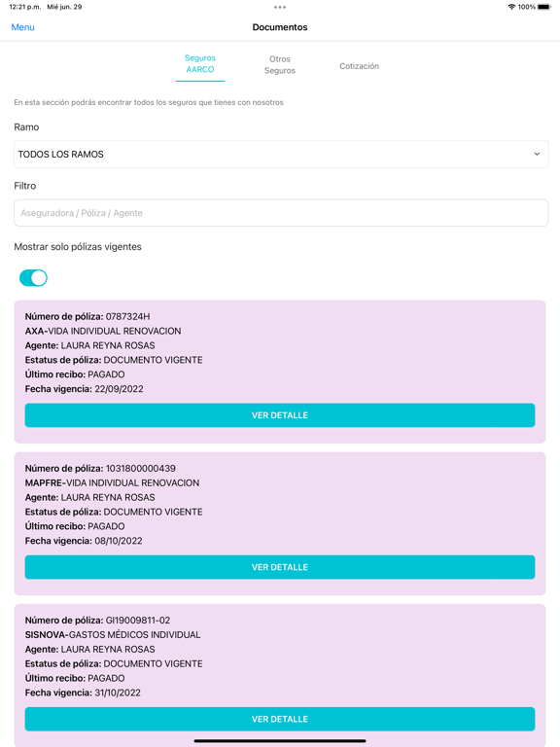The image size is (560, 747).
Task: Select the AXA-VIDA INDIVIDUAL RENOVACION card
Action: (x=280, y=372)
